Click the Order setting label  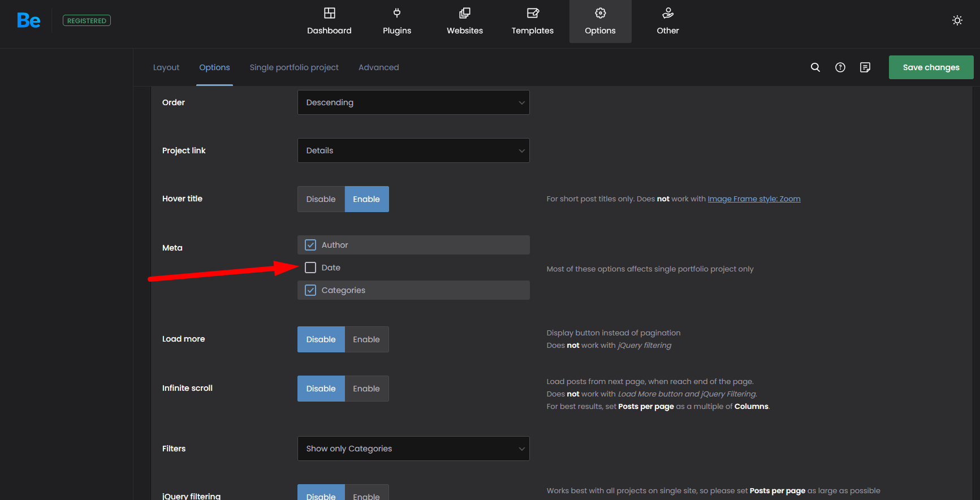tap(174, 102)
